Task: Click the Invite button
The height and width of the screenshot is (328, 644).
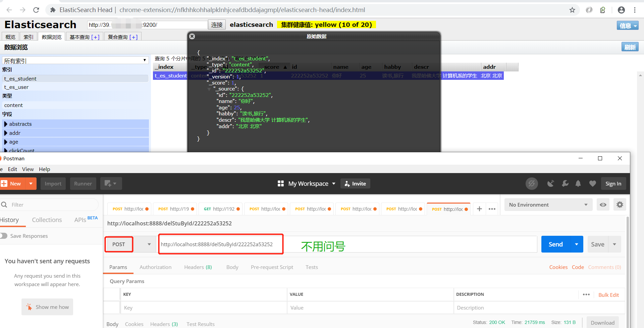Action: pos(355,183)
